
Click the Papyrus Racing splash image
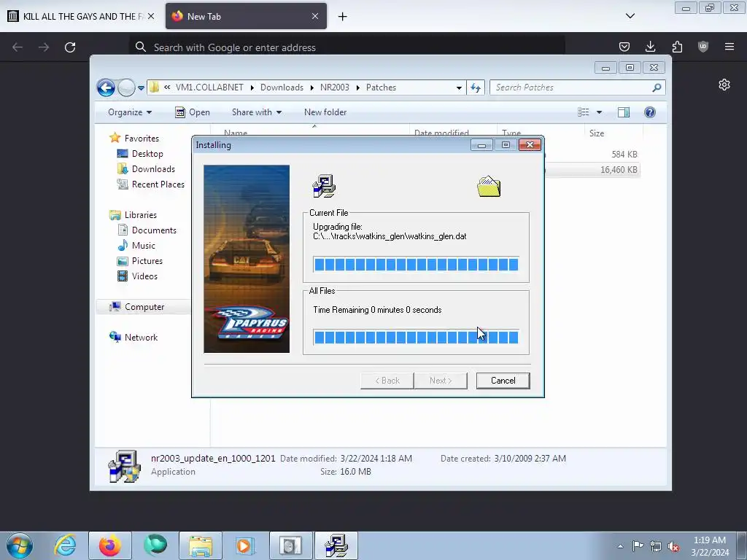pos(247,259)
